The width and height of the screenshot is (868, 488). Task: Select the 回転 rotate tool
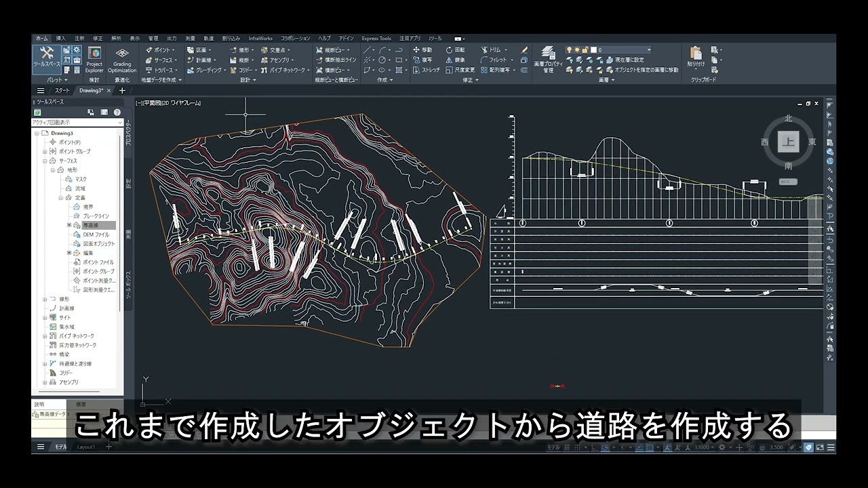coord(455,50)
